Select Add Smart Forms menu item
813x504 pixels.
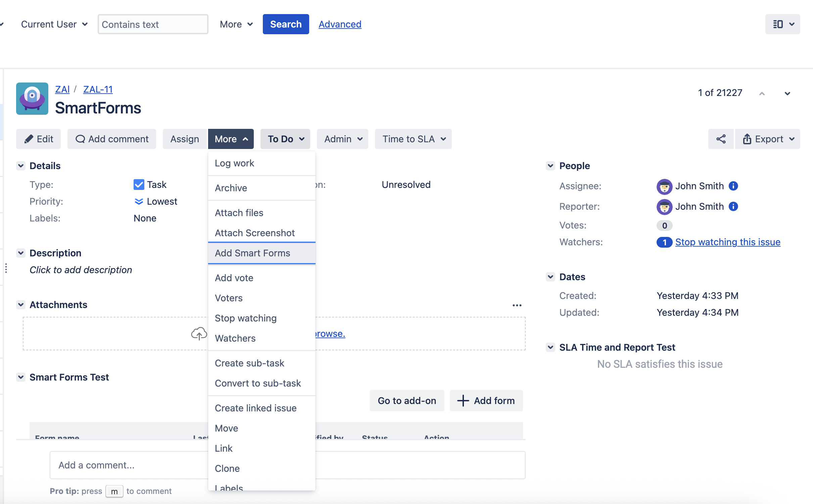(252, 253)
